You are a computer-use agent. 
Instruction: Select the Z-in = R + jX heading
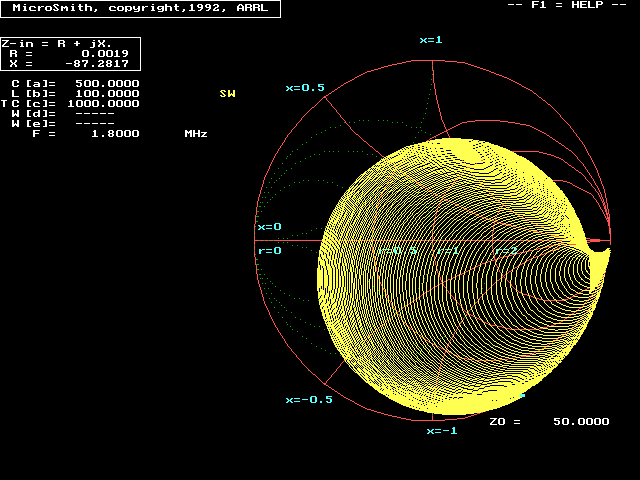[56, 44]
